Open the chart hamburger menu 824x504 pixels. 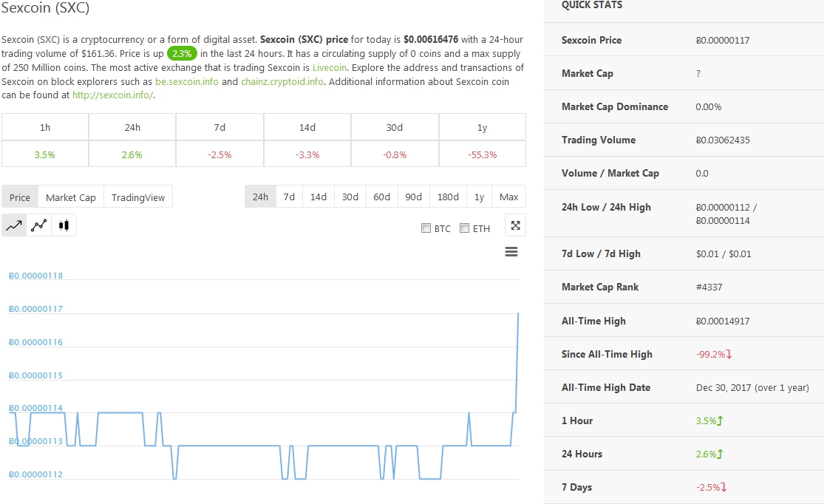[x=511, y=252]
